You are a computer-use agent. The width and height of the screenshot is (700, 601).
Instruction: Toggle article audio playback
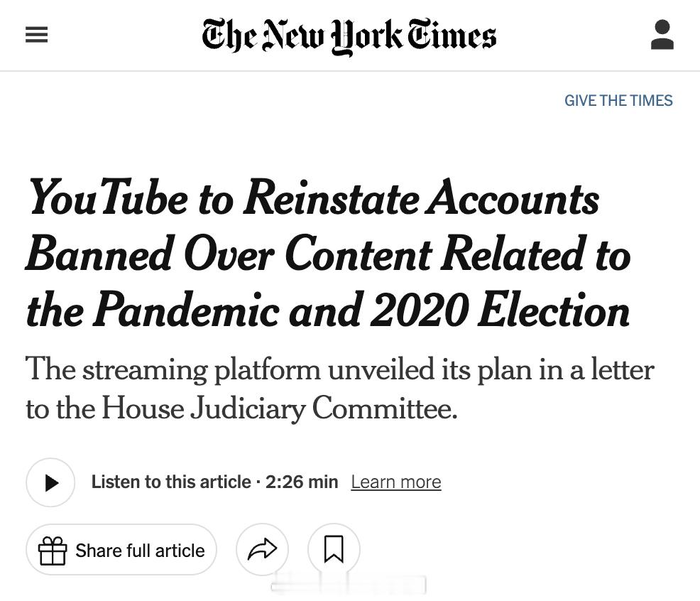pyautogui.click(x=50, y=482)
